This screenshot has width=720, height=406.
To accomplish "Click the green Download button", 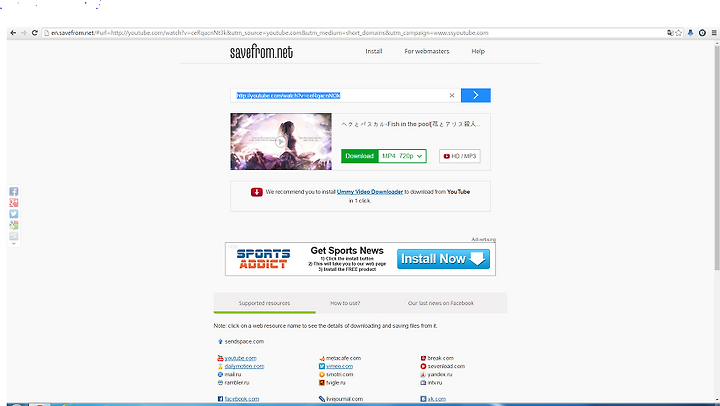I will coord(360,156).
